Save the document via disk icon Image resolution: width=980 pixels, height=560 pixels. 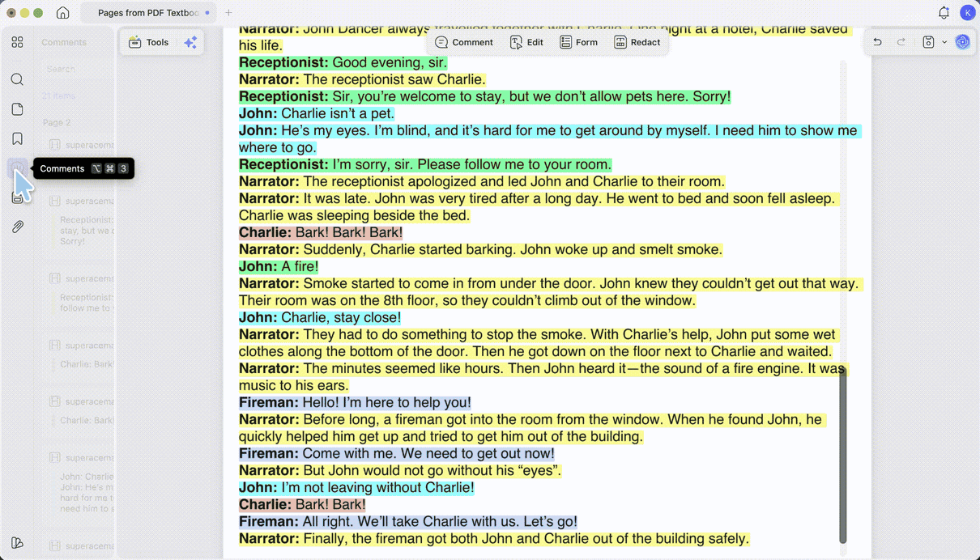(x=928, y=42)
